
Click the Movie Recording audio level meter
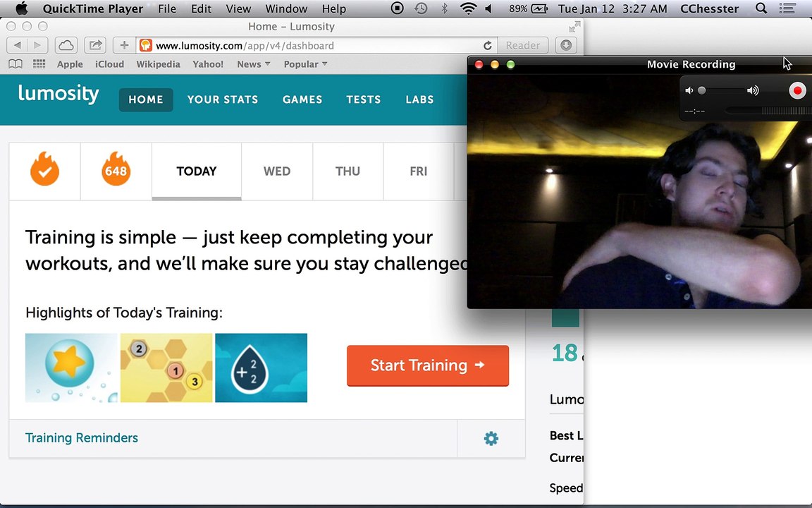768,110
